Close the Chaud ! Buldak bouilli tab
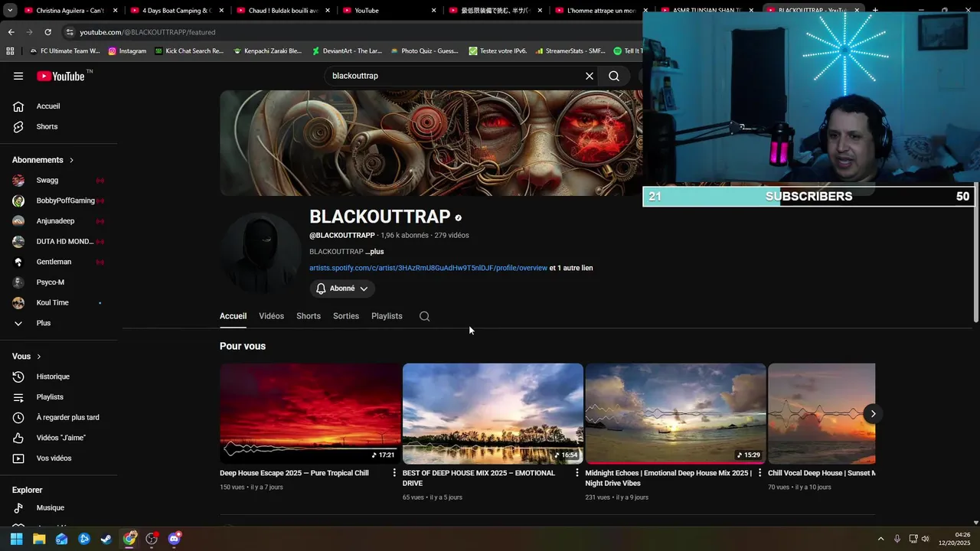 click(x=328, y=11)
